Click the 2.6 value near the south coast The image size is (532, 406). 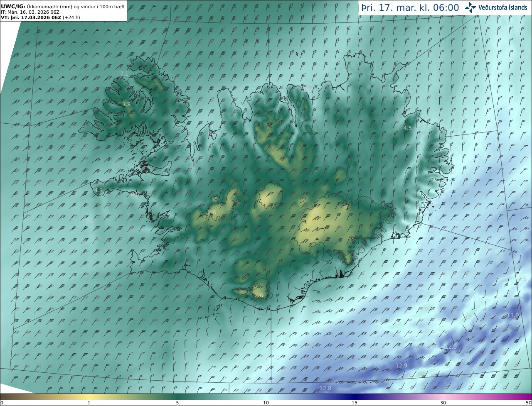[x=259, y=295]
